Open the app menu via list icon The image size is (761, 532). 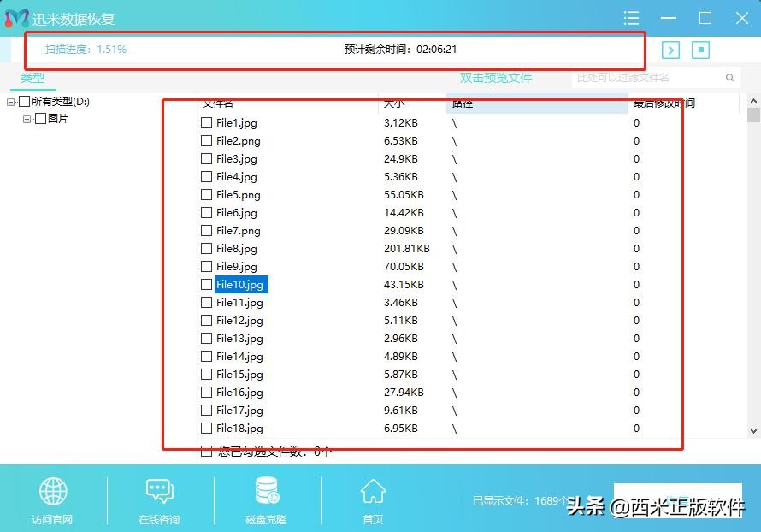pyautogui.click(x=631, y=18)
